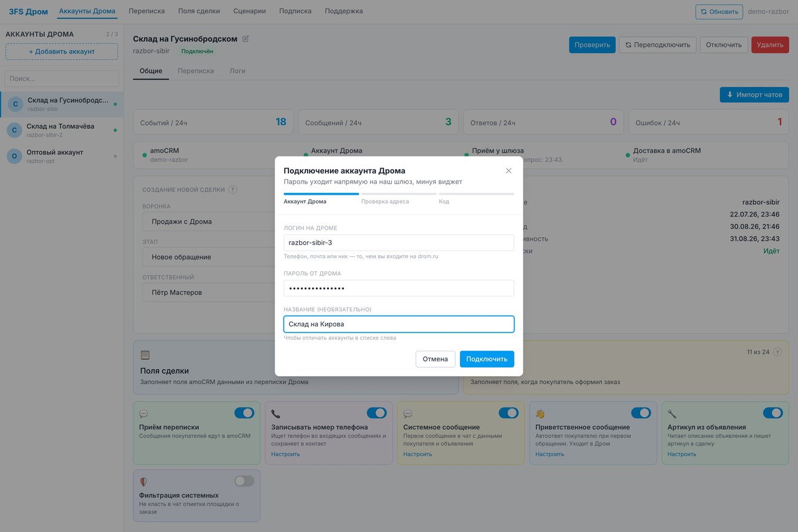The image size is (798, 532).
Task: Open the Ответственный dropdown showing Пётр Мастеров
Action: [209, 293]
